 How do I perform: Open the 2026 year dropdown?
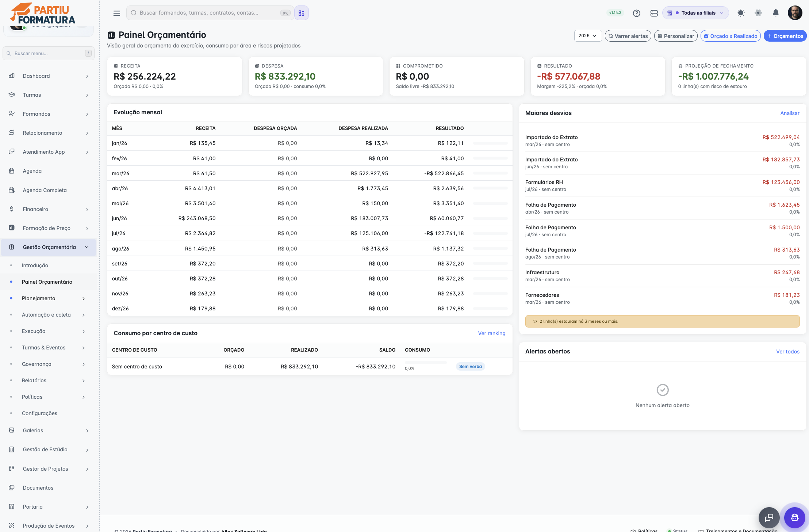pos(588,36)
